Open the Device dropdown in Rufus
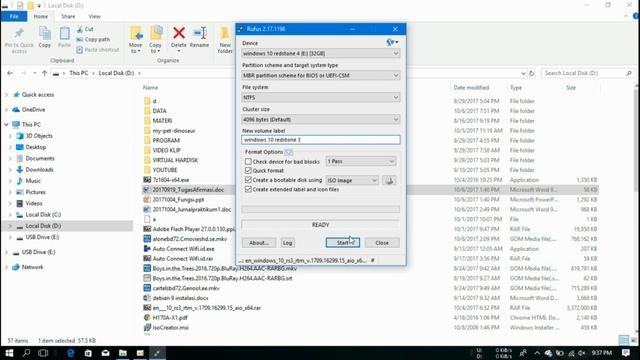 pos(320,53)
